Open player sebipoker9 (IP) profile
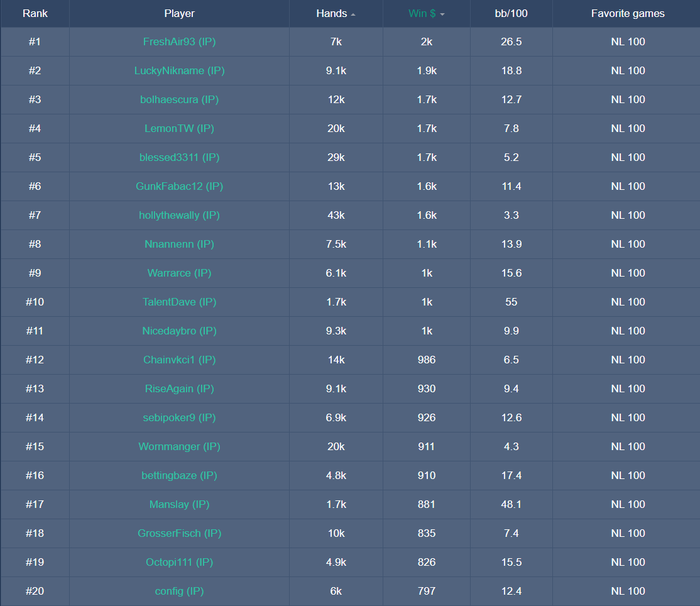Viewport: 700px width, 606px height. (x=179, y=418)
